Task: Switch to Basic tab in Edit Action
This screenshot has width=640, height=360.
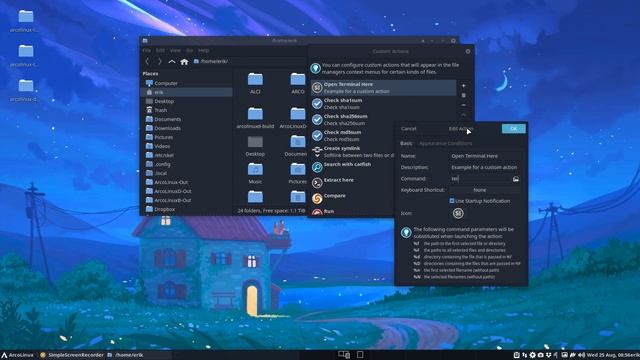Action: [406, 143]
